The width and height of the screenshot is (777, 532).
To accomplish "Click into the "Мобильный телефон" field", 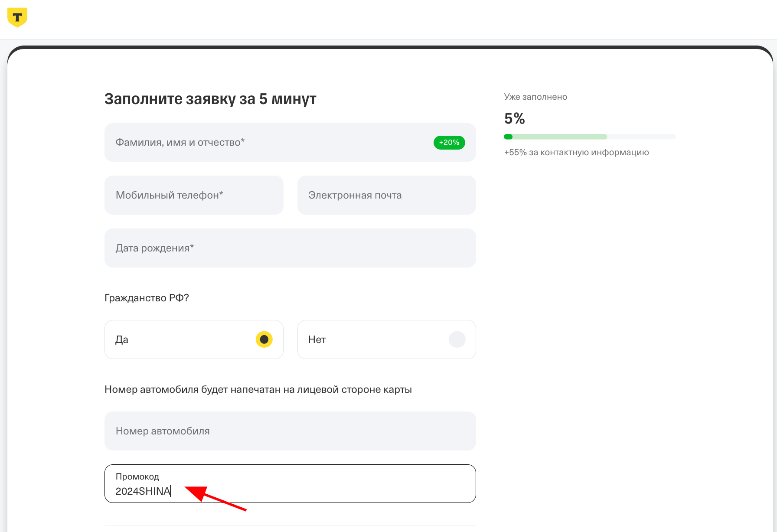I will pos(194,195).
